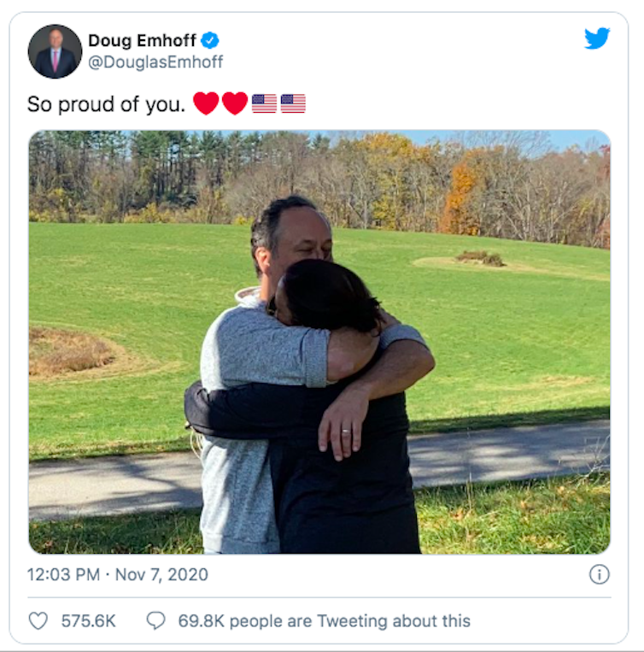Click the 69.8K reply count number
The height and width of the screenshot is (652, 644).
pyautogui.click(x=200, y=621)
